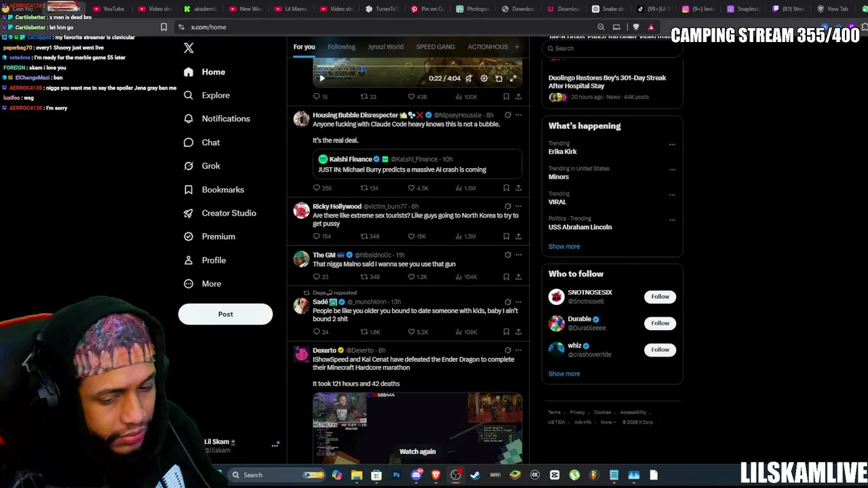The image size is (868, 488).
Task: Enable picture-in-picture for the video
Action: pos(498,79)
